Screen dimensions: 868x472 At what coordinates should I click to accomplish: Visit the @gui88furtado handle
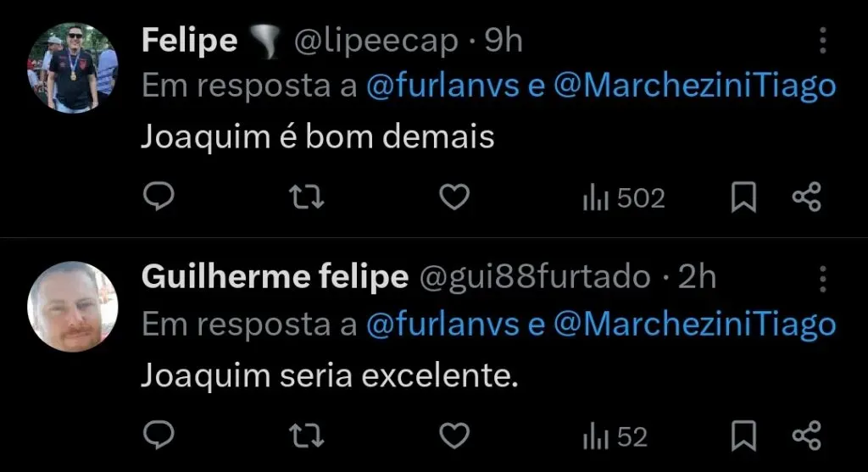tap(534, 278)
